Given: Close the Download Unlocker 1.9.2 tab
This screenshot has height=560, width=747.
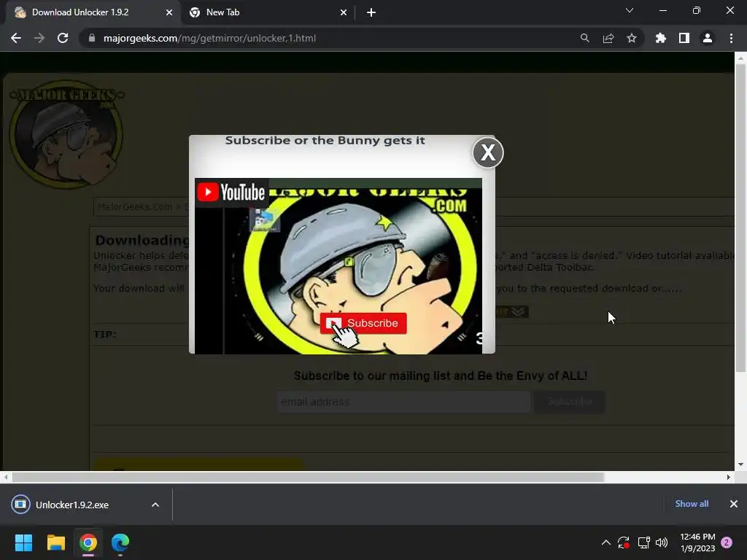Looking at the screenshot, I should click(x=169, y=12).
